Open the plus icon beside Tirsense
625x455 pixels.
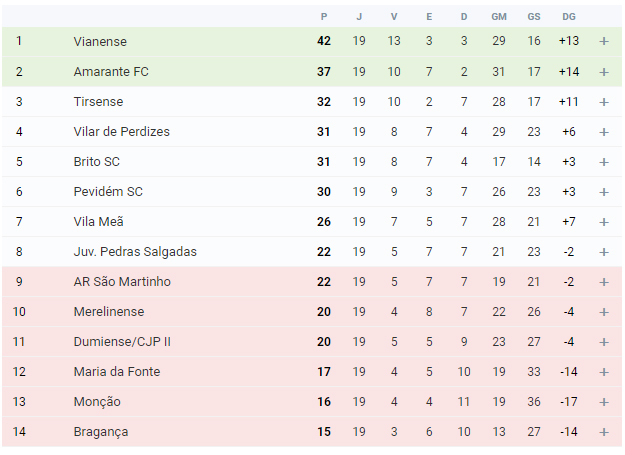point(603,102)
